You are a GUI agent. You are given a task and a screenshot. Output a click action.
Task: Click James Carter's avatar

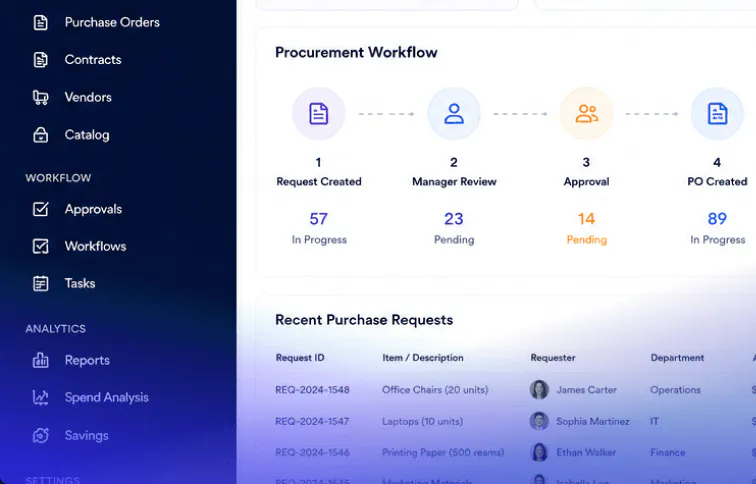(539, 390)
